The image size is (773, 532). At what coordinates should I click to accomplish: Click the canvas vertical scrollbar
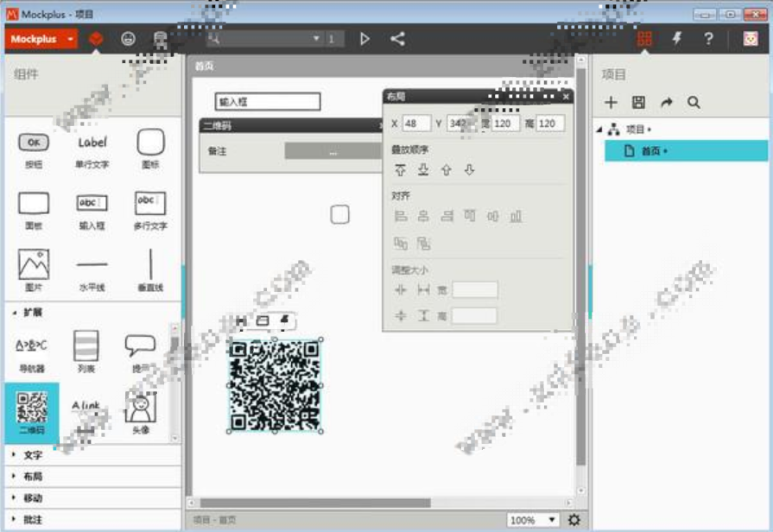pos(580,266)
